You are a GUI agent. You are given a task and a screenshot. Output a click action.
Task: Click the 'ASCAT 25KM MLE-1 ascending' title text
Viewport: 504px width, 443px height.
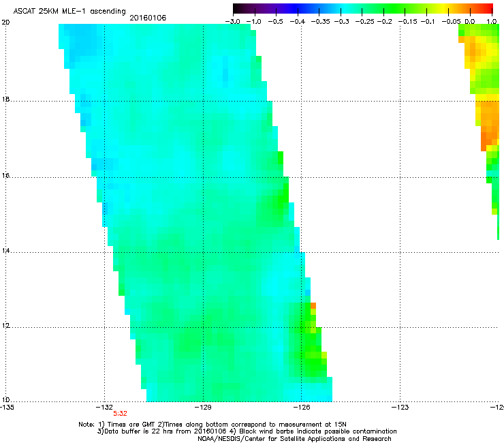tap(69, 12)
